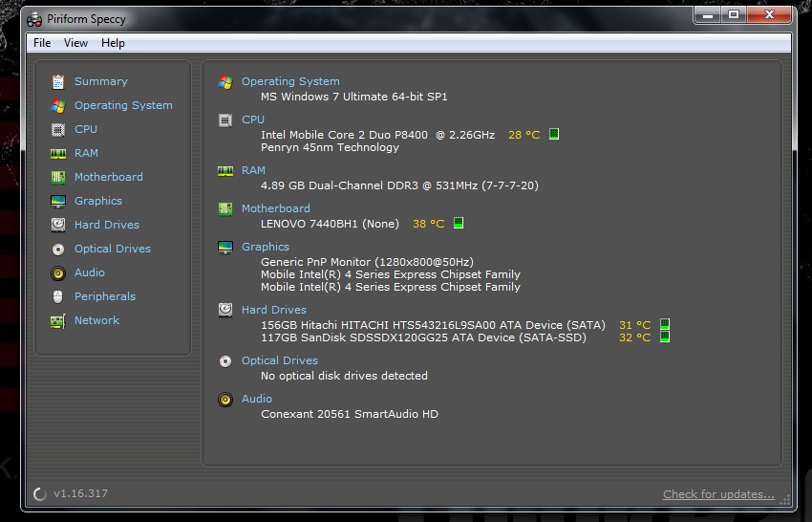This screenshot has width=812, height=522.
Task: Click the Graphics monitor icon in summary panel
Action: 225,248
